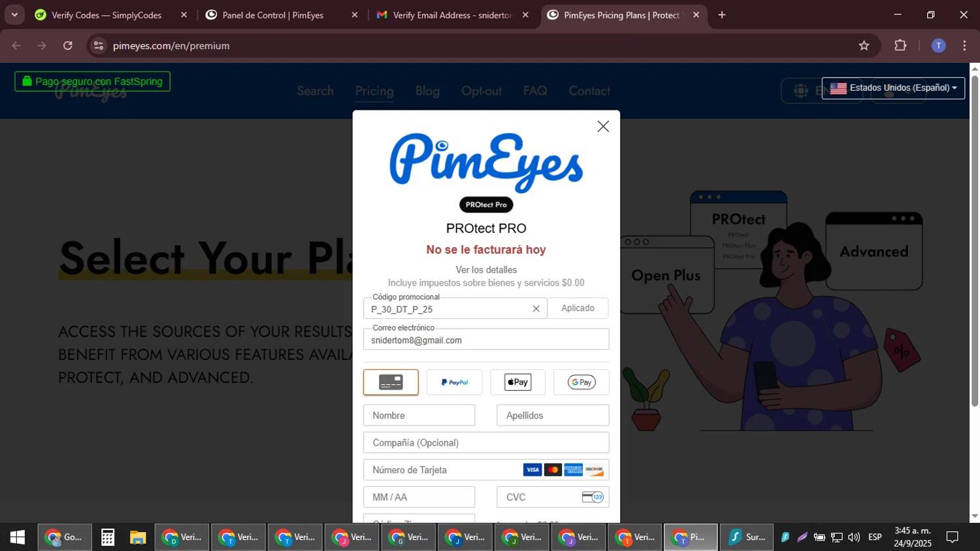Bookmark this page with the star
The image size is (980, 551).
click(x=864, y=46)
